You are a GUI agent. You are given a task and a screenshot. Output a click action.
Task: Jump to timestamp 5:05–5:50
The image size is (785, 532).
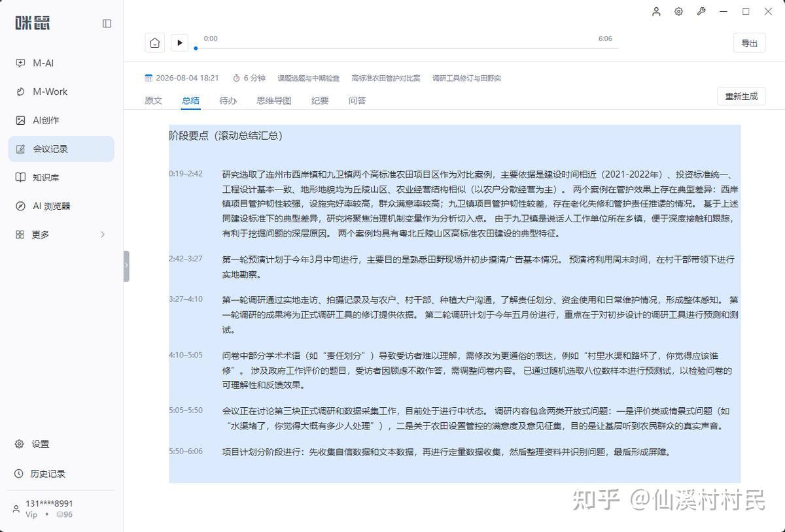click(x=186, y=410)
